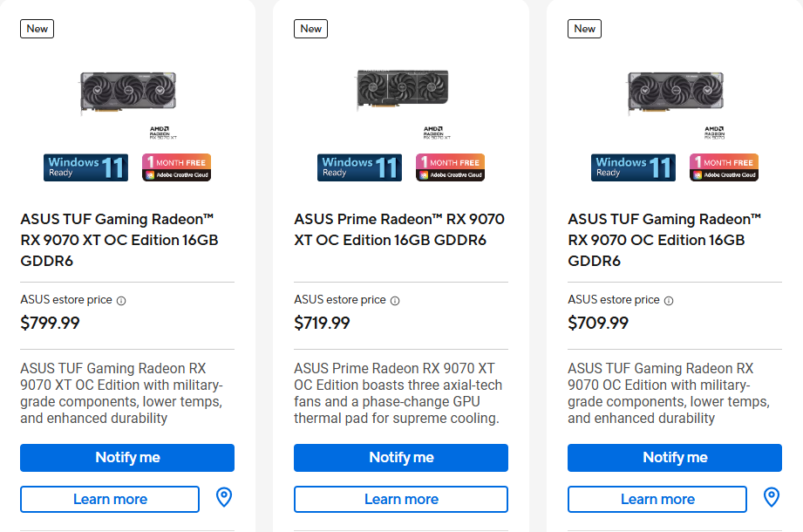803x532 pixels.
Task: Click Learn more on TUF RX 9070 XT card
Action: tap(110, 499)
